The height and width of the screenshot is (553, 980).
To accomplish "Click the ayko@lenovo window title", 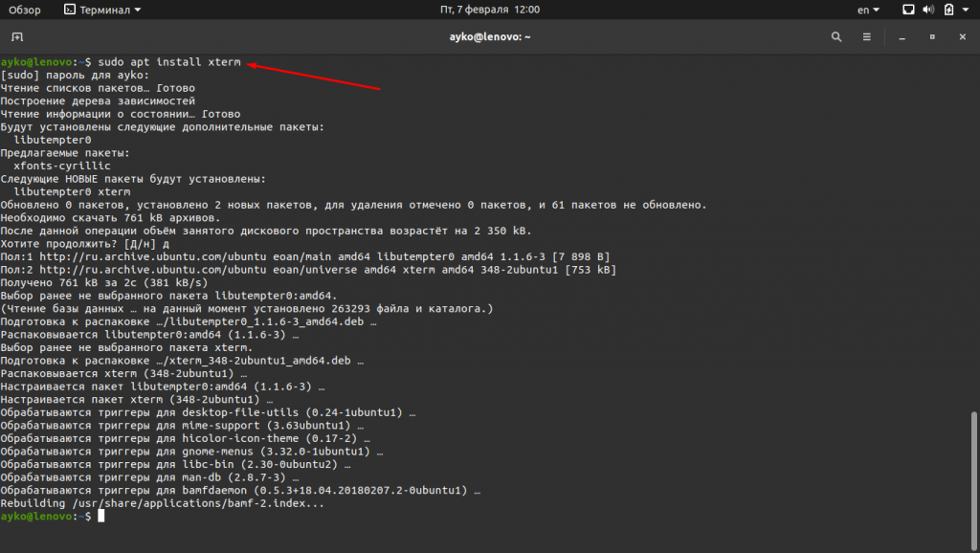I will pos(490,37).
